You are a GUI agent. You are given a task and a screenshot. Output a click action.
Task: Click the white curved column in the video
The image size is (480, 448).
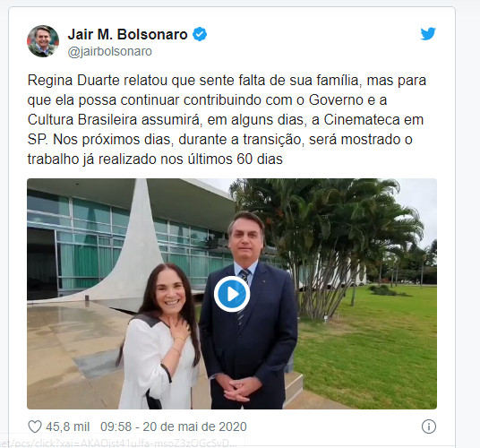[130, 245]
